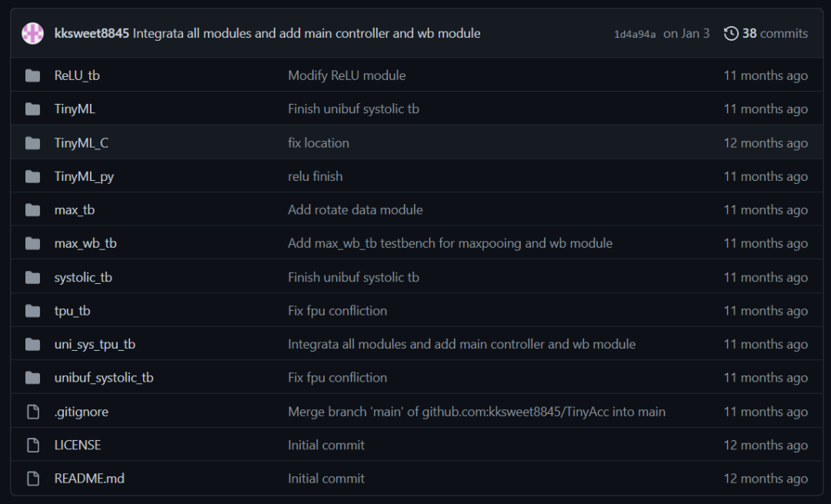Click the max_wb_tb folder icon
Image resolution: width=831 pixels, height=504 pixels.
click(32, 243)
